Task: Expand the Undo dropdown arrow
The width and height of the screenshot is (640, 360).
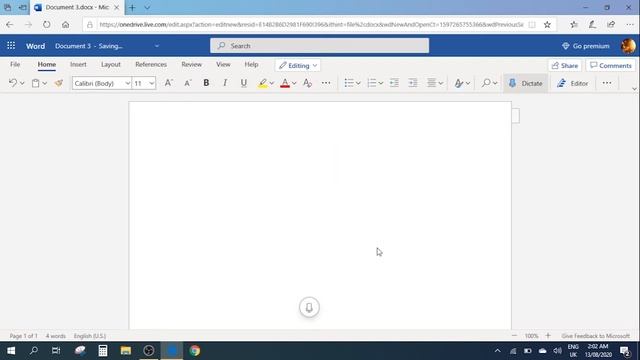Action: 22,83
